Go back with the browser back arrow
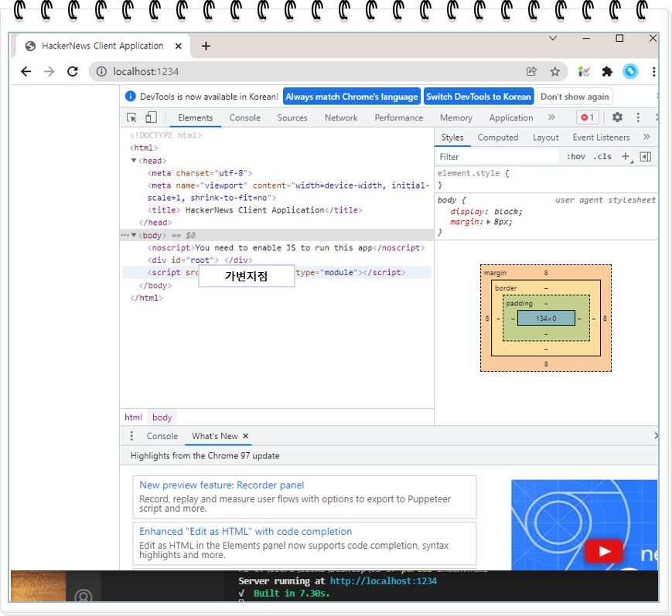This screenshot has height=616, width=672. [26, 72]
